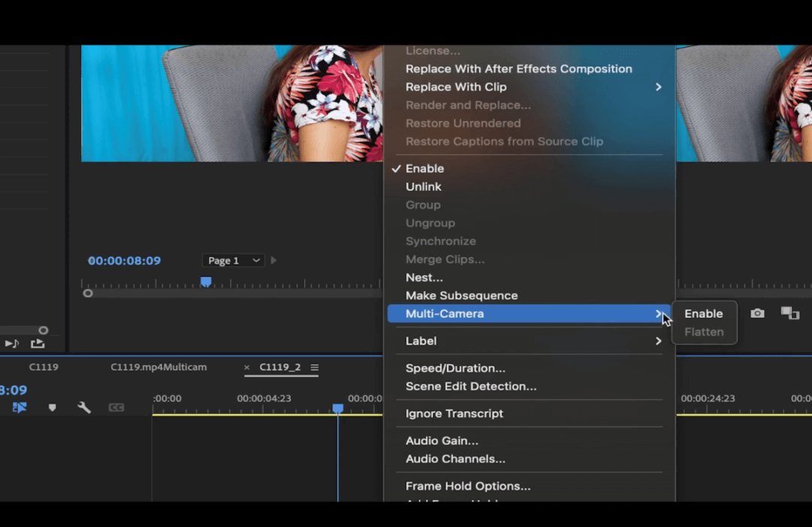Open Comparison View in the program monitor

[x=790, y=313]
